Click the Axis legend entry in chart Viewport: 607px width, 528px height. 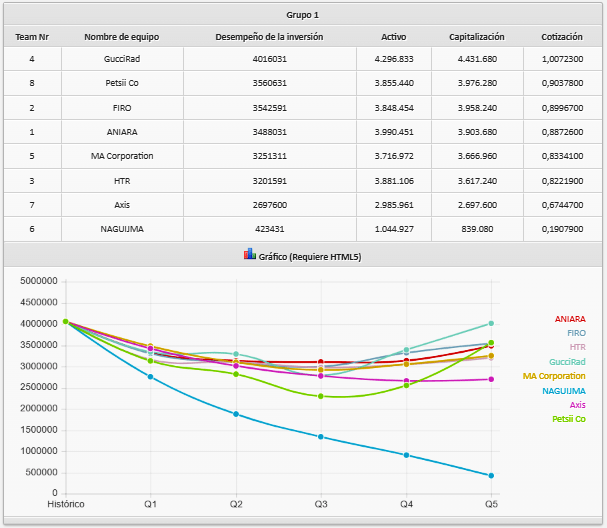tap(578, 405)
